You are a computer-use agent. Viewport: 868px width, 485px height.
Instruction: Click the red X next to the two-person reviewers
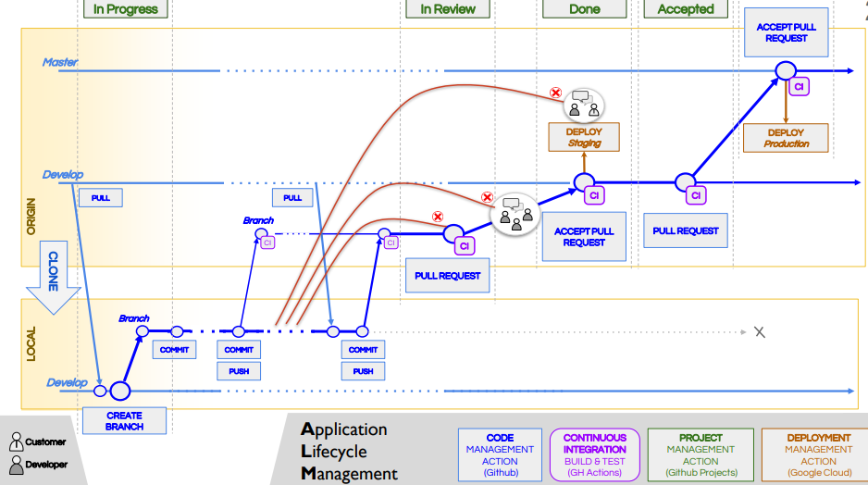pyautogui.click(x=555, y=93)
